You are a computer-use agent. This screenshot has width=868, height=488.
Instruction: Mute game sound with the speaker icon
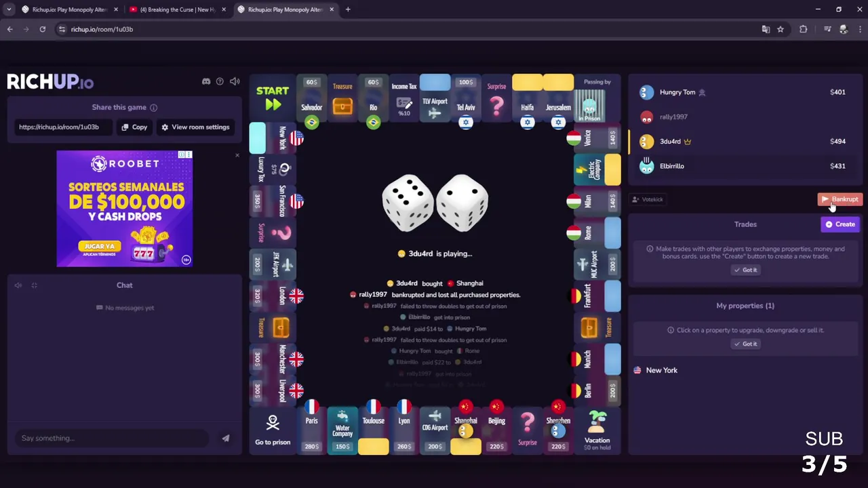[235, 81]
